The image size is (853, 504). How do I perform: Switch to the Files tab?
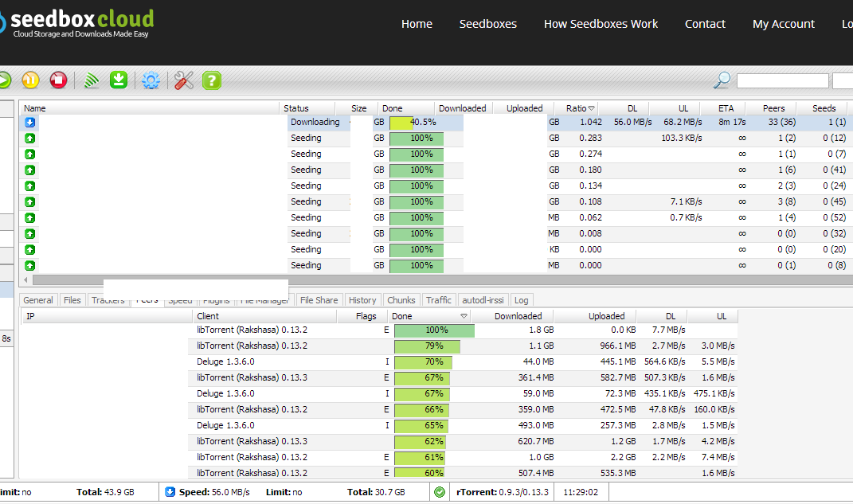[x=72, y=300]
